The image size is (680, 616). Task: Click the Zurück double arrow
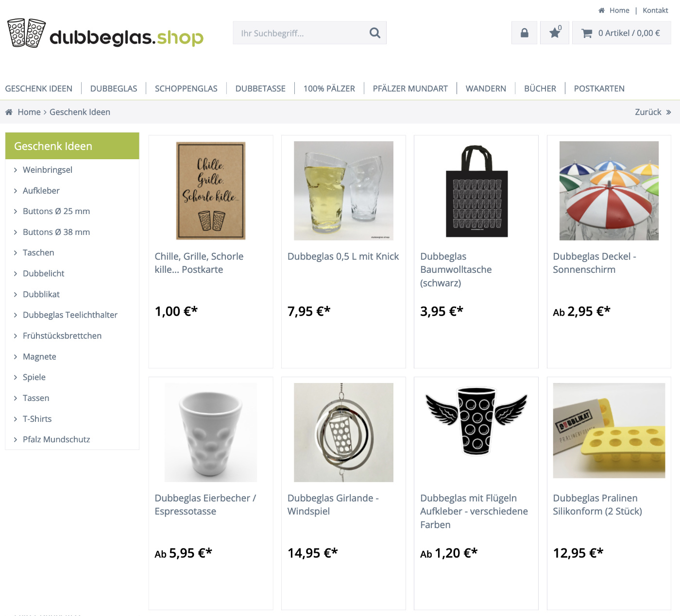[x=668, y=112]
